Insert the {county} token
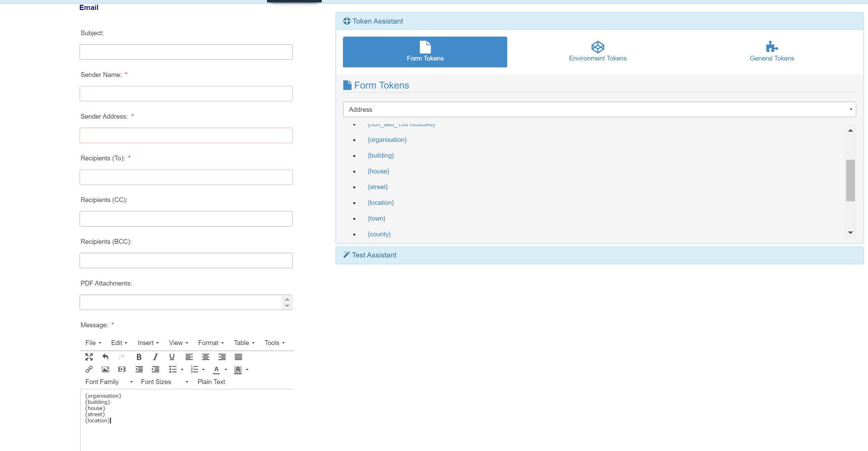The image size is (868, 451). 379,234
